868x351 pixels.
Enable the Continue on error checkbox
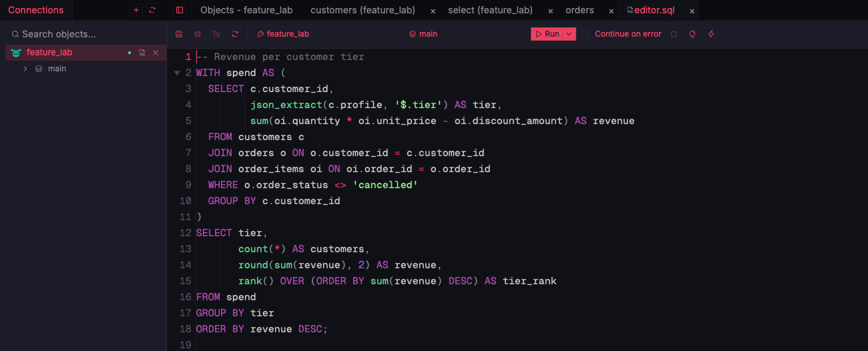coord(586,34)
